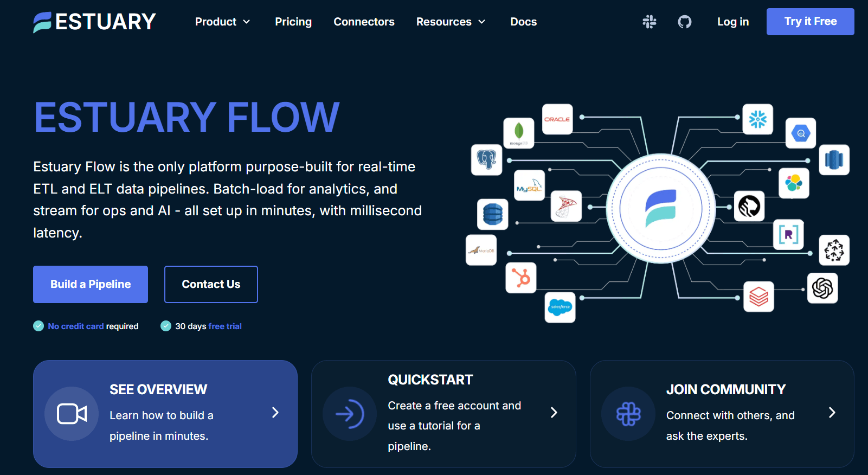Click the SQL Server connector icon
Viewport: 868px width, 475px height.
[x=566, y=206]
